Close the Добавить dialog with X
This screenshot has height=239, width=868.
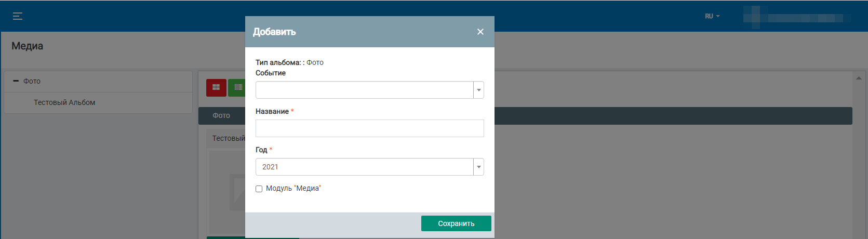(480, 32)
